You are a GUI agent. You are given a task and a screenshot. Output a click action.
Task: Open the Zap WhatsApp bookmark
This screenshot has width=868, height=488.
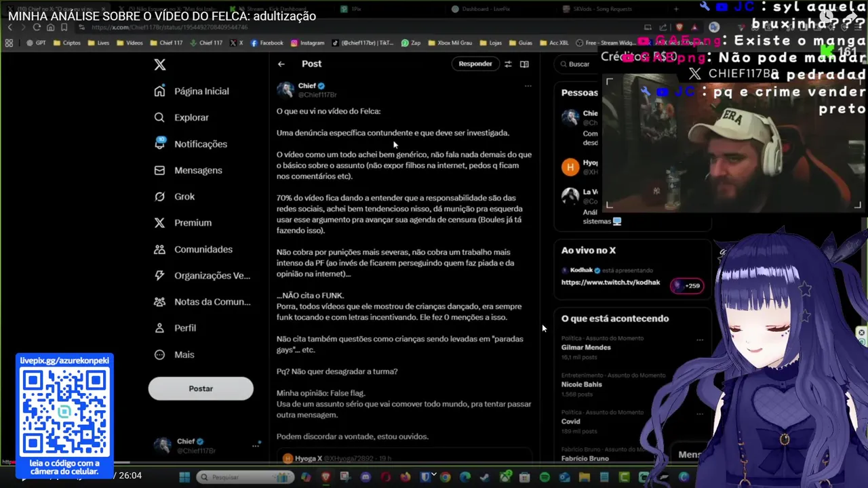click(x=411, y=43)
